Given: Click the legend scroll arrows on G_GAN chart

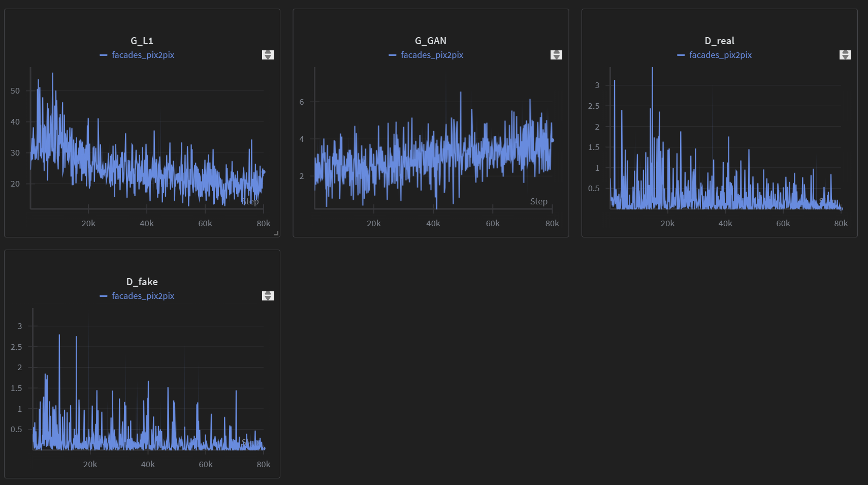Looking at the screenshot, I should point(556,55).
